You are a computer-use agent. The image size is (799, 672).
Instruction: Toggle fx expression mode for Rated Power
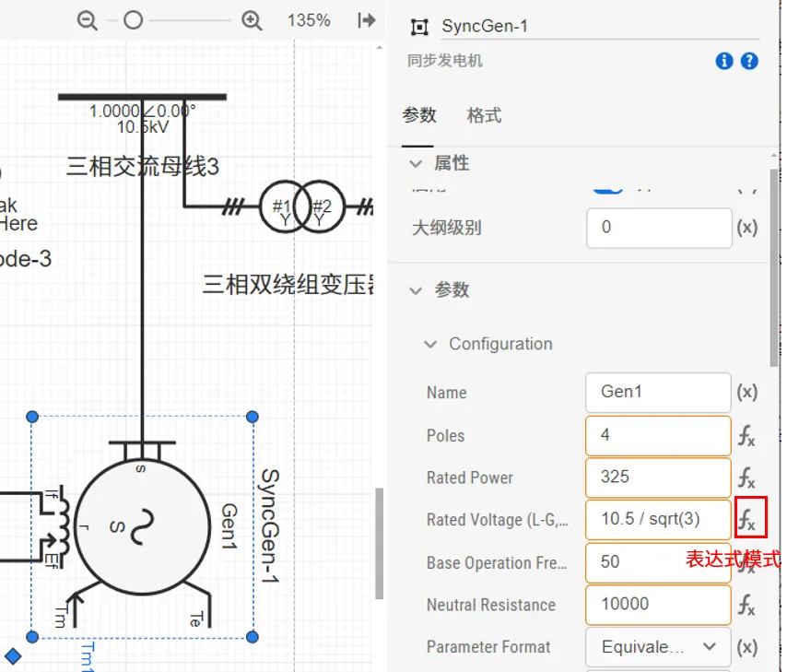pyautogui.click(x=746, y=477)
